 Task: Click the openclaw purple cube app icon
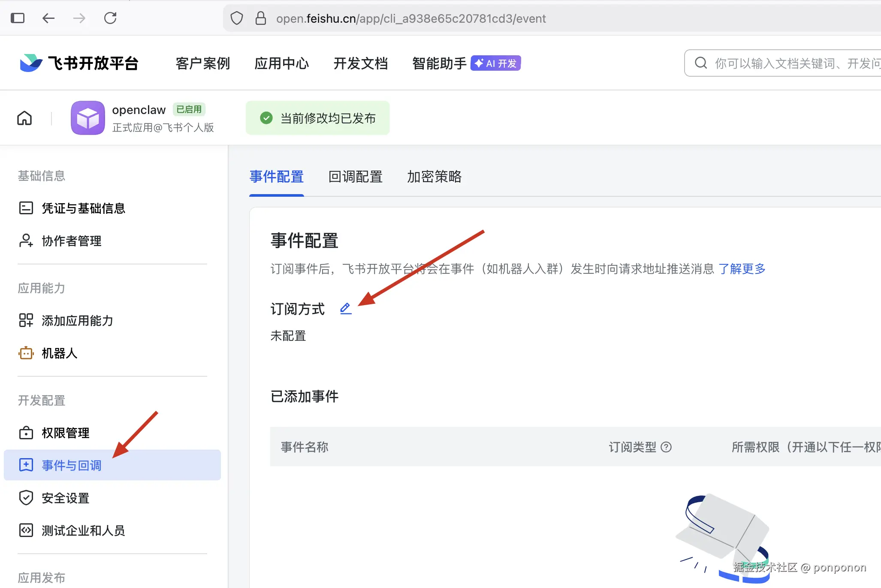(88, 118)
